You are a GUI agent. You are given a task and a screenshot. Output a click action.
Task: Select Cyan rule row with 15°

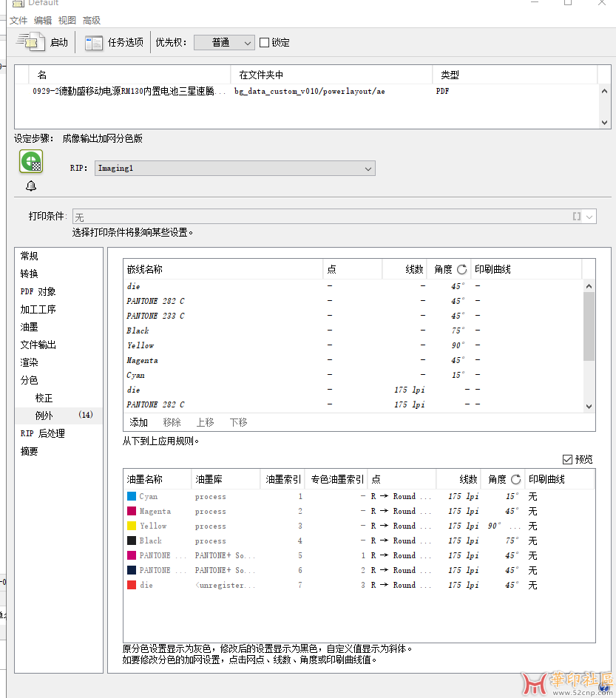pos(353,375)
